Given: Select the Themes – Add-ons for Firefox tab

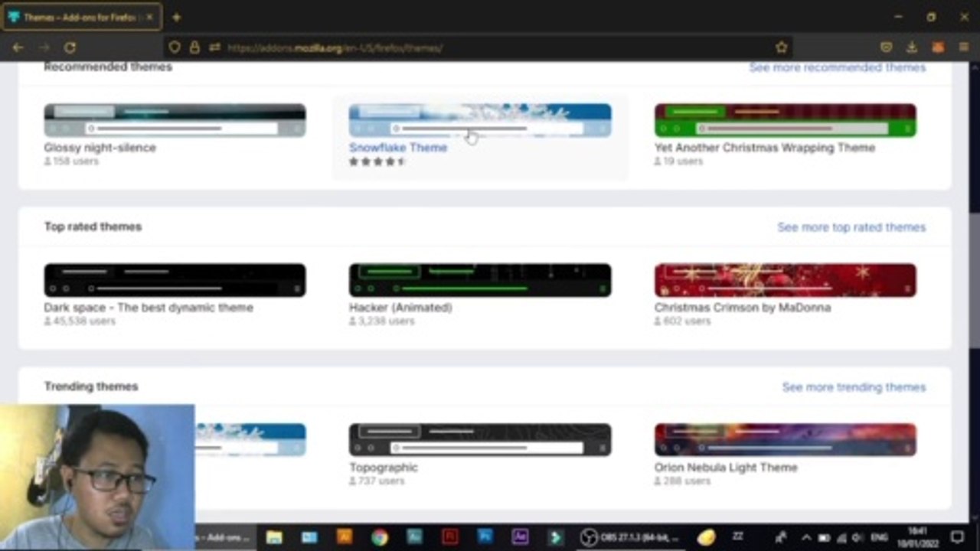Looking at the screenshot, I should click(81, 17).
